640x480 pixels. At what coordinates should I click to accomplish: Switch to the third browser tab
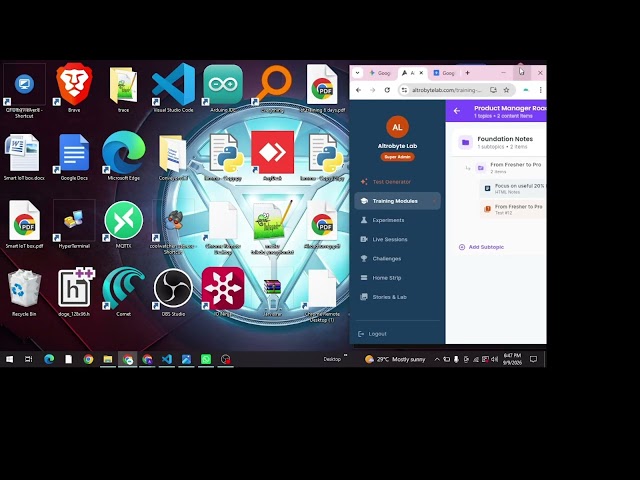(x=444, y=73)
